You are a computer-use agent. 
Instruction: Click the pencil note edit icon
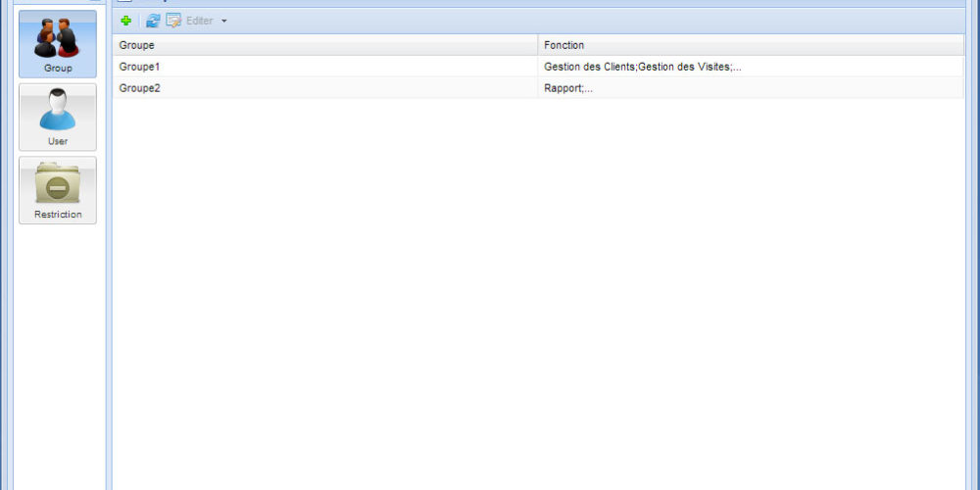[173, 21]
